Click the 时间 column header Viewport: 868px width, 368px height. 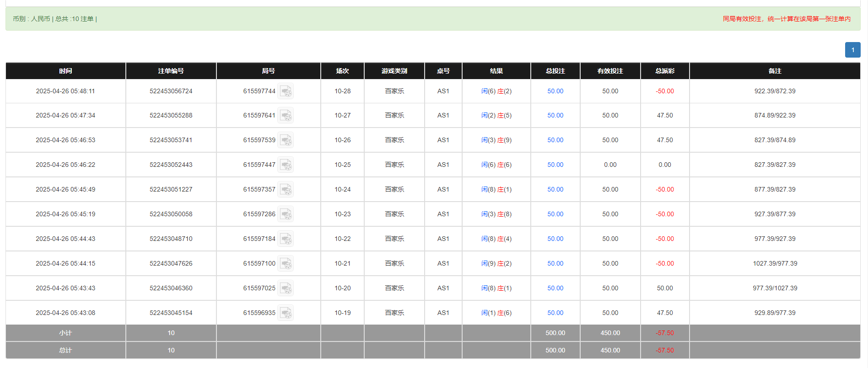tap(65, 71)
